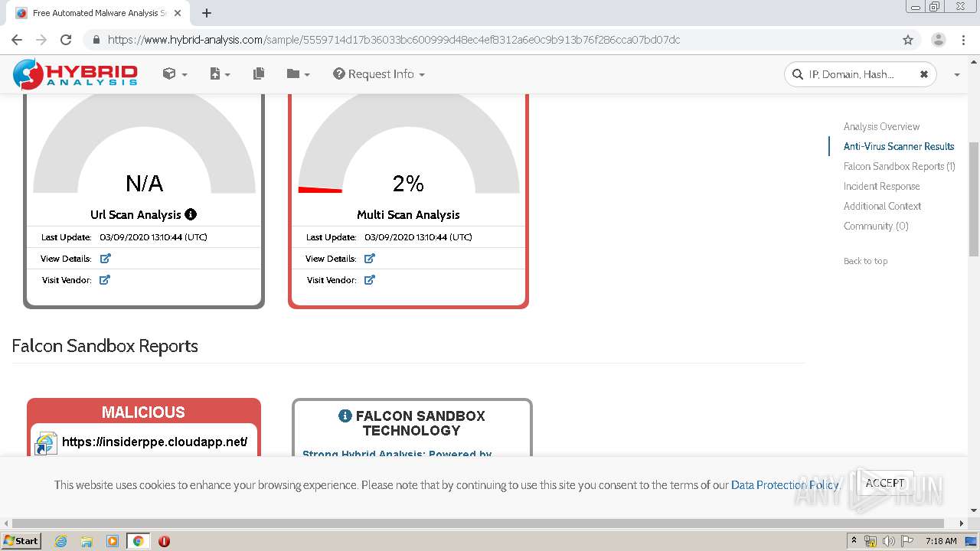The width and height of the screenshot is (980, 551).
Task: Click the tray network icon
Action: coord(871,541)
